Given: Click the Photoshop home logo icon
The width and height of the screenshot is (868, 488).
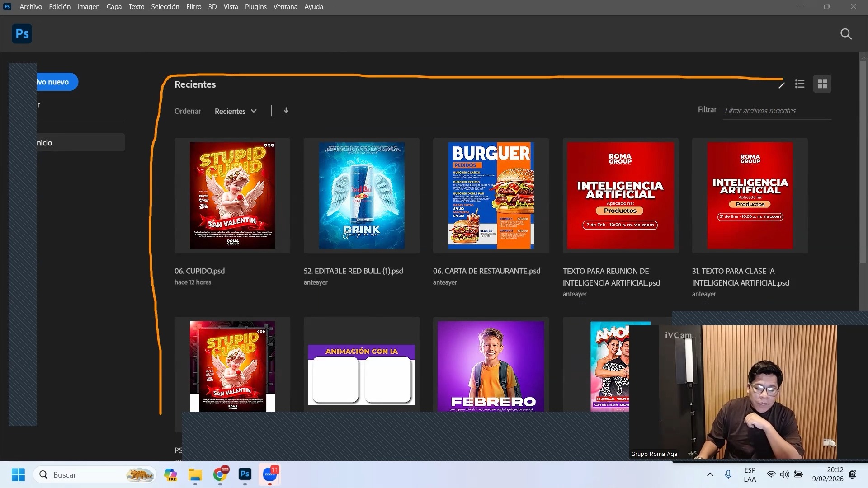Looking at the screenshot, I should [x=22, y=34].
